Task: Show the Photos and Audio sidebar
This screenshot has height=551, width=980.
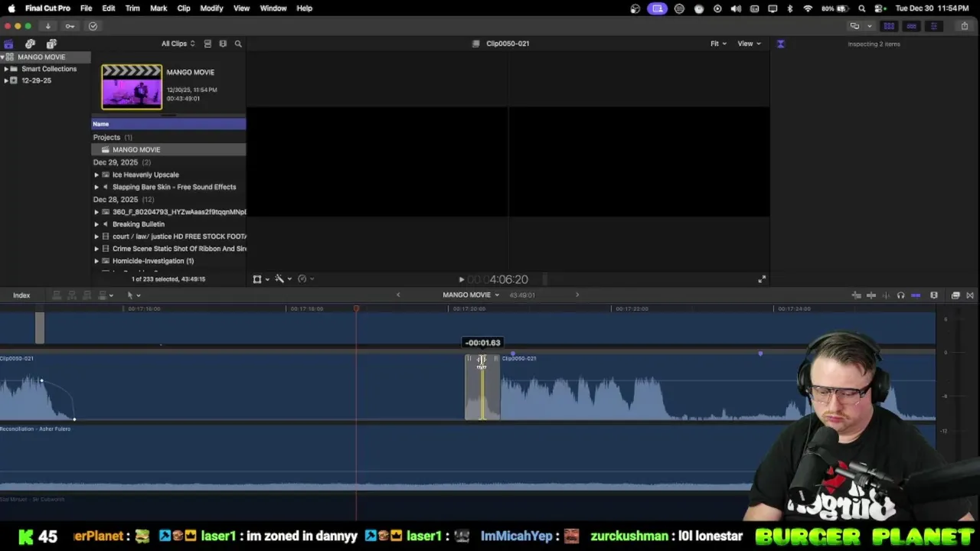Action: 30,44
